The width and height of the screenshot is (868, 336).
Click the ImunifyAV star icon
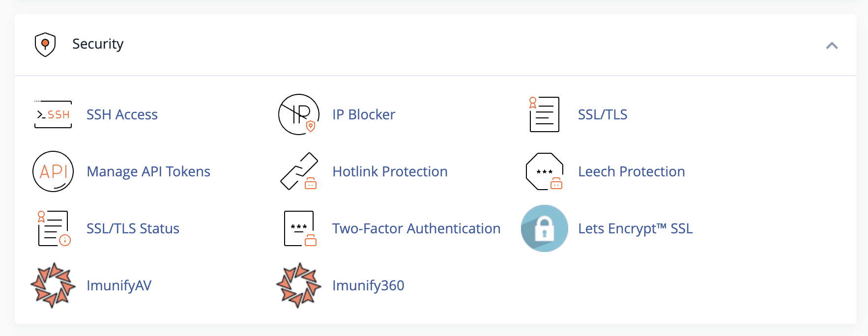(x=53, y=285)
